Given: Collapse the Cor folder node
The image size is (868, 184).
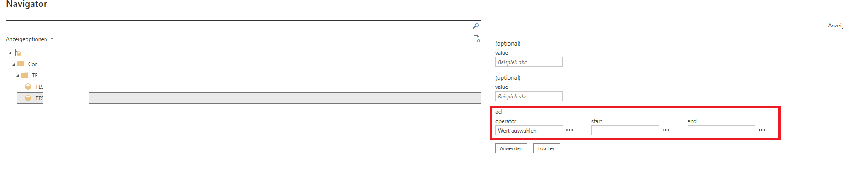Looking at the screenshot, I should 14,64.
